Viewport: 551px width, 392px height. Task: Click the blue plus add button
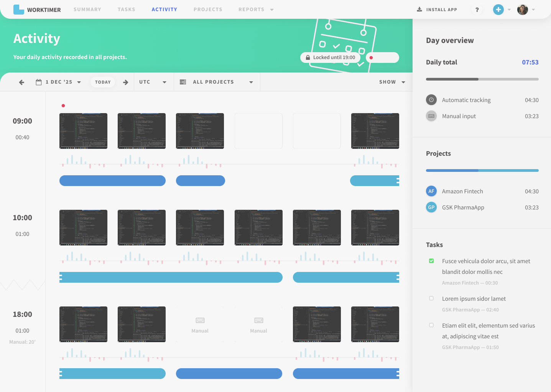(498, 10)
